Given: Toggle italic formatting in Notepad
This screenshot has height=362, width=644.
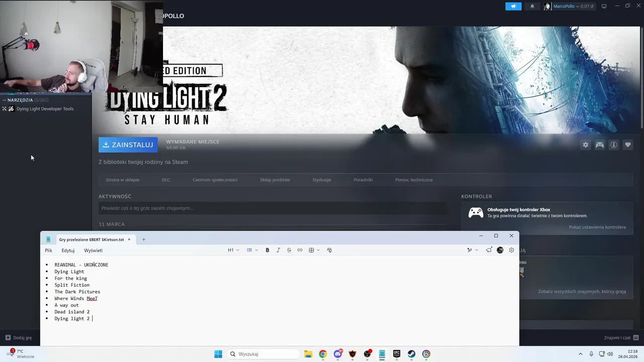Looking at the screenshot, I should 278,250.
